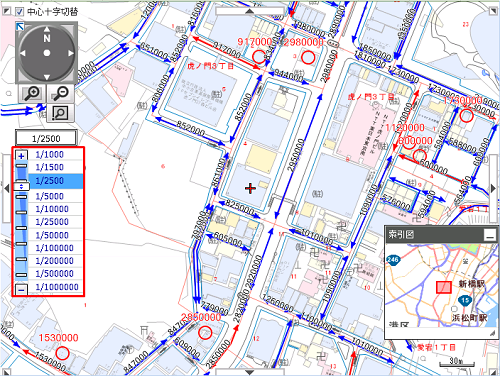
Task: Recenter map with the compass center dot
Action: pyautogui.click(x=47, y=53)
